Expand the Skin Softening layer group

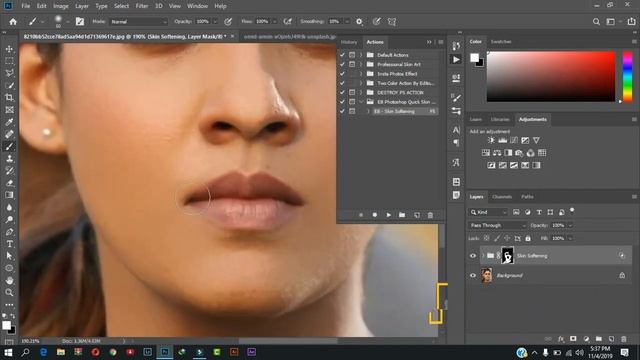tap(483, 256)
